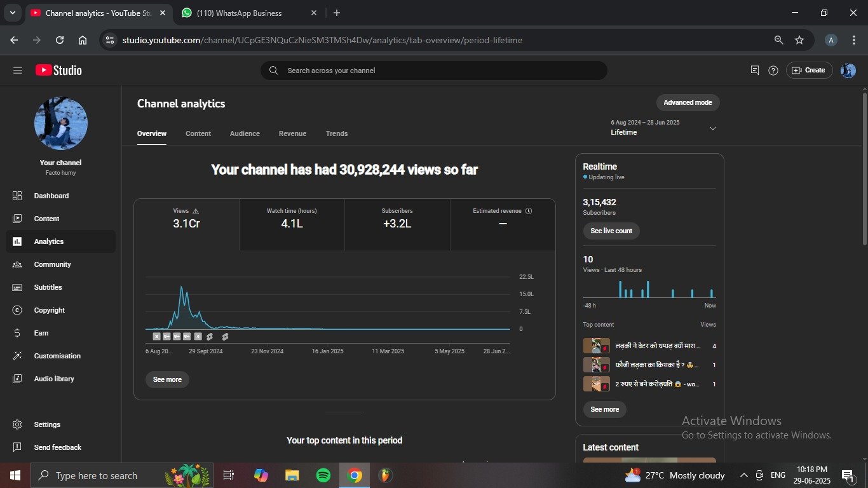Select the Subscribers metric card
The height and width of the screenshot is (488, 868).
(397, 224)
